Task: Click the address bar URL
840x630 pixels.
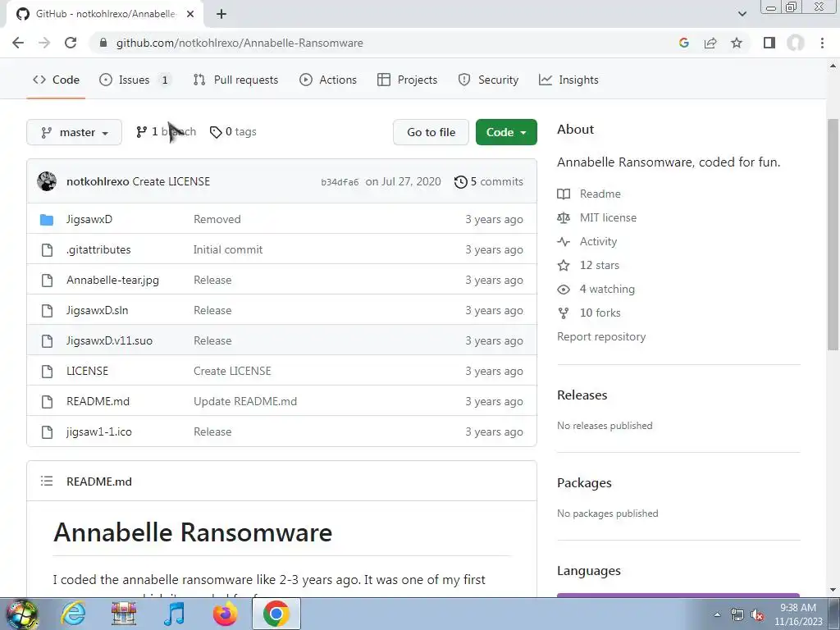Action: [240, 43]
